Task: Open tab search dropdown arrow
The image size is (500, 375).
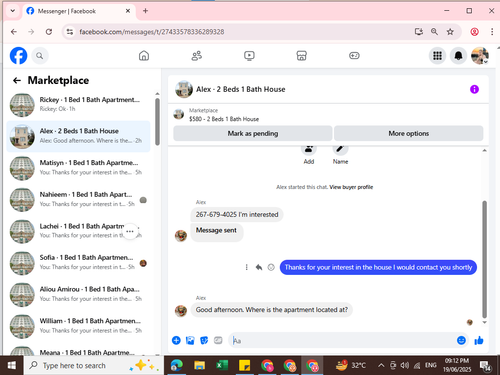Action: [x=13, y=11]
